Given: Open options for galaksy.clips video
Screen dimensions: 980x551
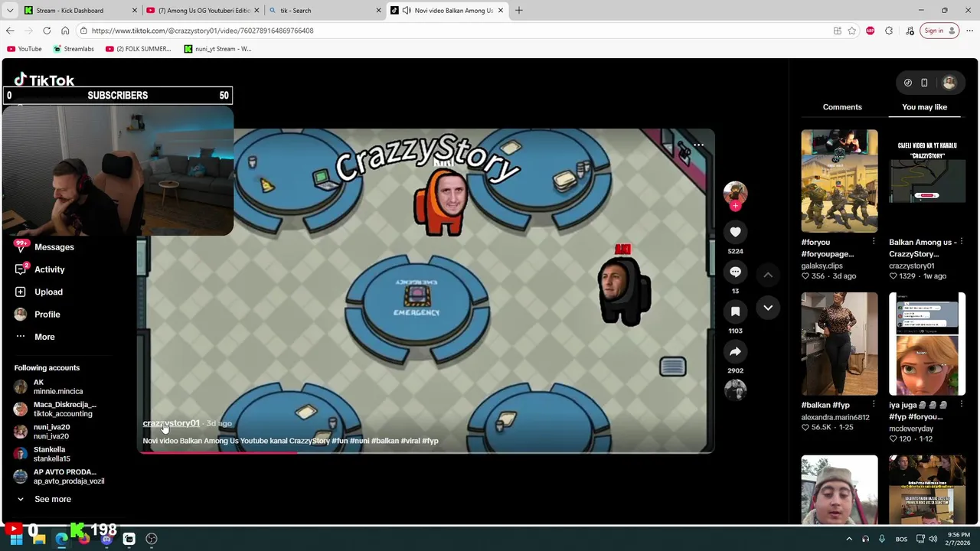Looking at the screenshot, I should pyautogui.click(x=874, y=242).
